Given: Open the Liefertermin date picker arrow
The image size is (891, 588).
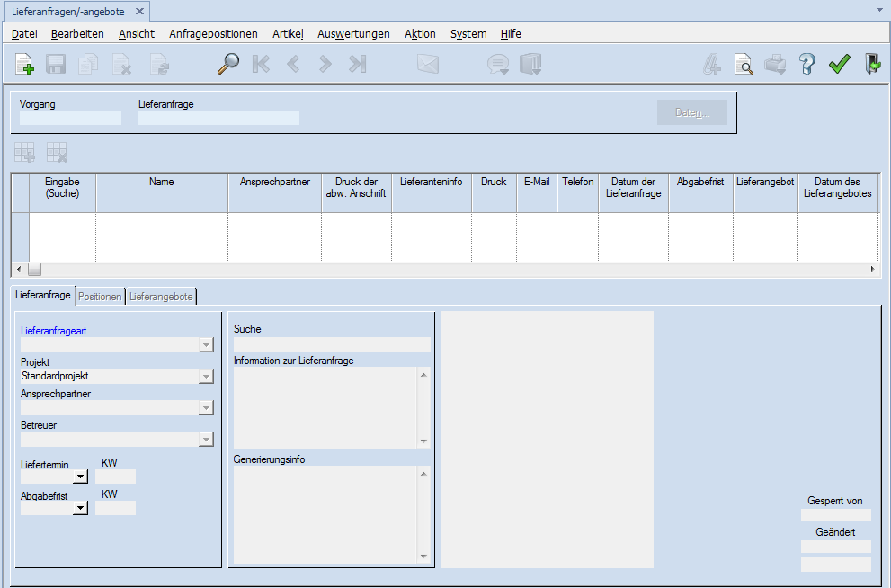Looking at the screenshot, I should pyautogui.click(x=80, y=477).
